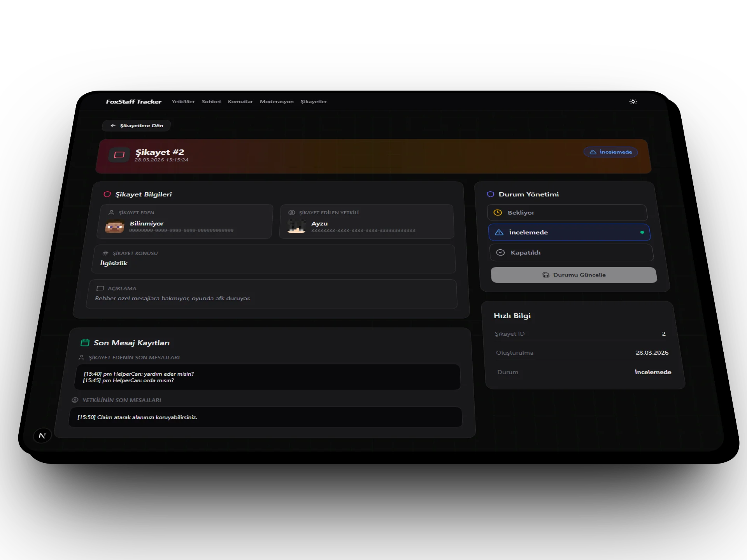747x560 pixels.
Task: Click the user icon beside YETKİLİNİN SON MESAJLARI
Action: pos(75,400)
